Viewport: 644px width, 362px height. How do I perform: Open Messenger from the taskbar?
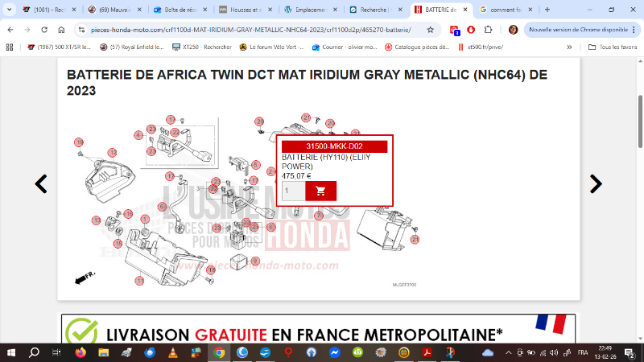(x=334, y=352)
